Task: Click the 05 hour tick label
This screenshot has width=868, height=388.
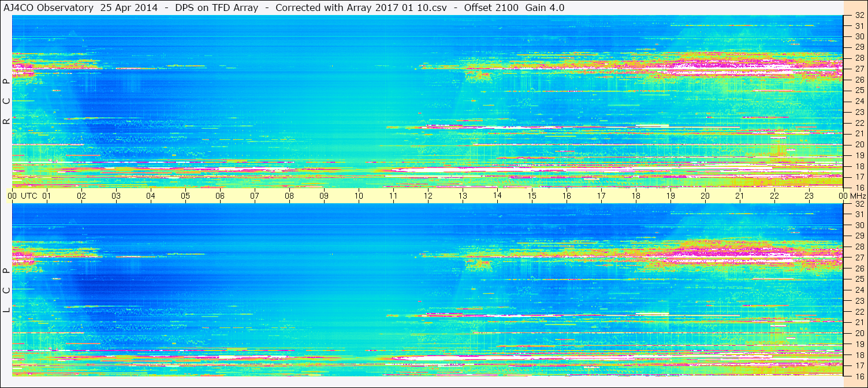Action: point(185,196)
